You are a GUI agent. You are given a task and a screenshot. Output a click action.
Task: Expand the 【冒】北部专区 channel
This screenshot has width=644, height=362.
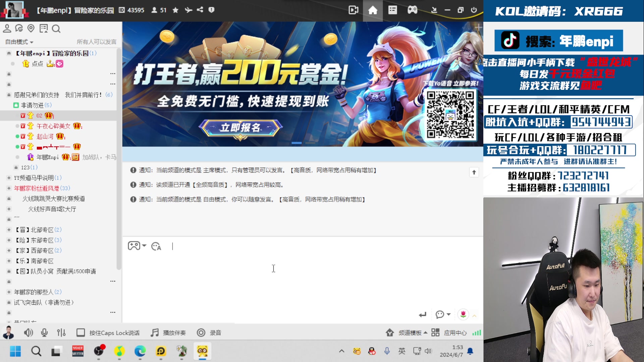tap(9, 230)
